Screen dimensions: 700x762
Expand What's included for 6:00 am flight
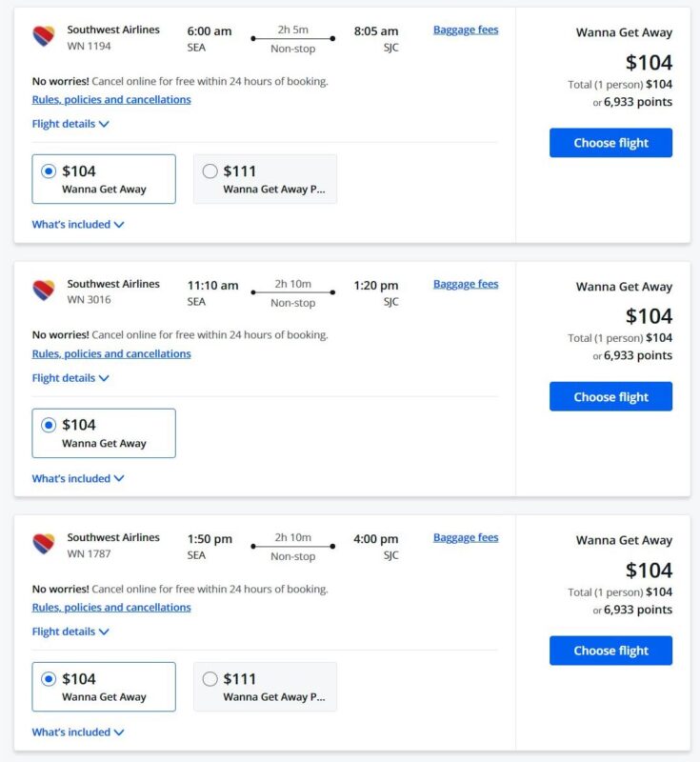point(78,225)
